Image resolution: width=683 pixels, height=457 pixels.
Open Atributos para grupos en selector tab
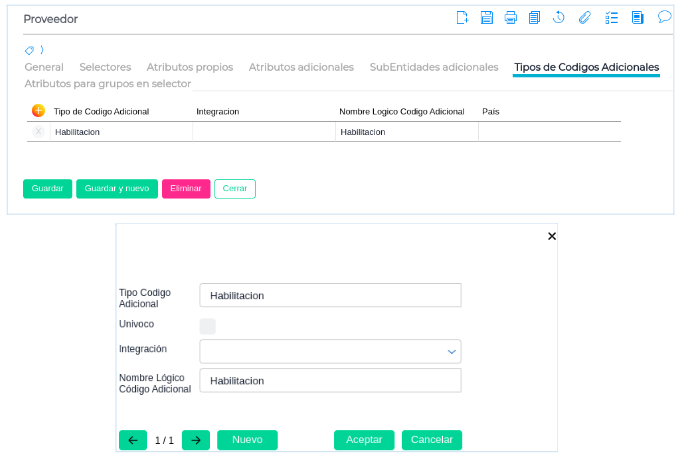(108, 84)
